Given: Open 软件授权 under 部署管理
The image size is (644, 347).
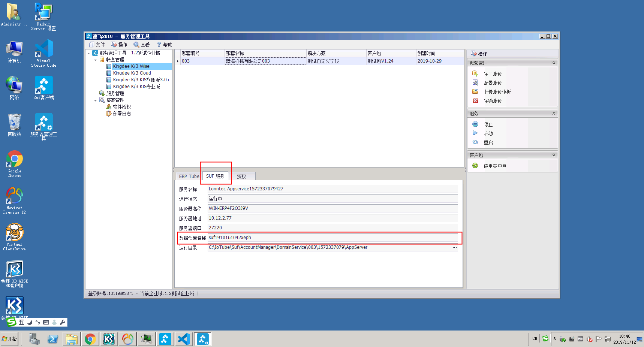Looking at the screenshot, I should 122,107.
